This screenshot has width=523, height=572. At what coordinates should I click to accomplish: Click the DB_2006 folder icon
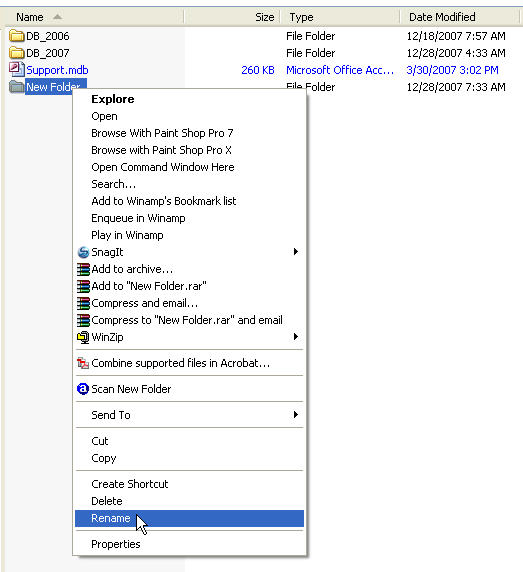coord(16,36)
